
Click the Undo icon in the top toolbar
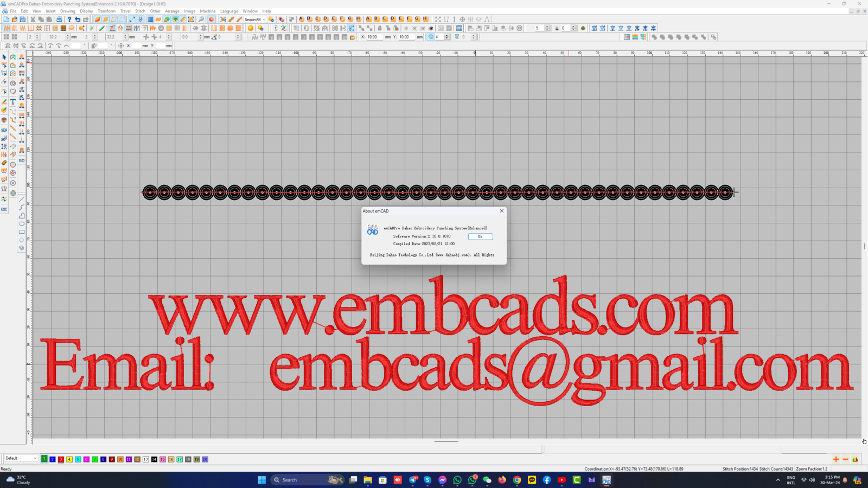tap(78, 18)
